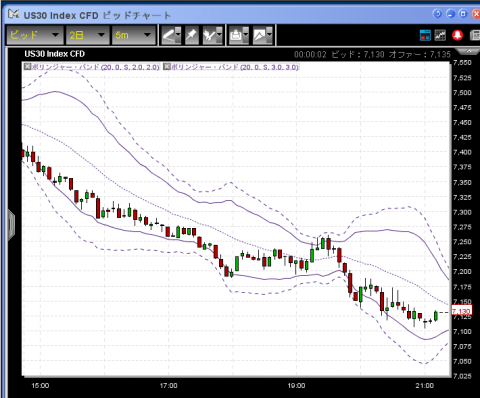Open the ビッド price type dropdown
Viewport: 480px width, 398px height.
(35, 35)
